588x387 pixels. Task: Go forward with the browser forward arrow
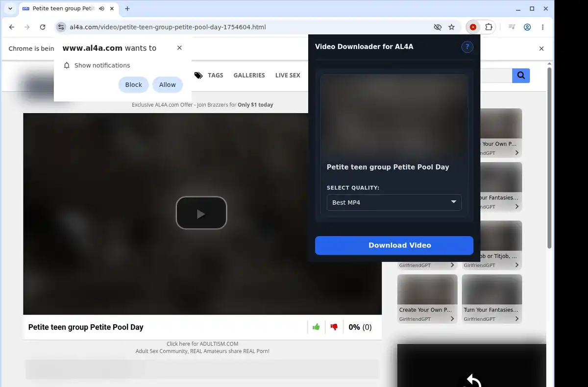tap(27, 27)
